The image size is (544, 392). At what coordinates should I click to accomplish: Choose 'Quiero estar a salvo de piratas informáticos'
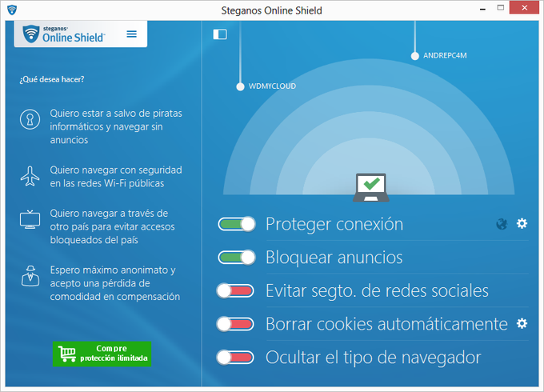(x=116, y=126)
